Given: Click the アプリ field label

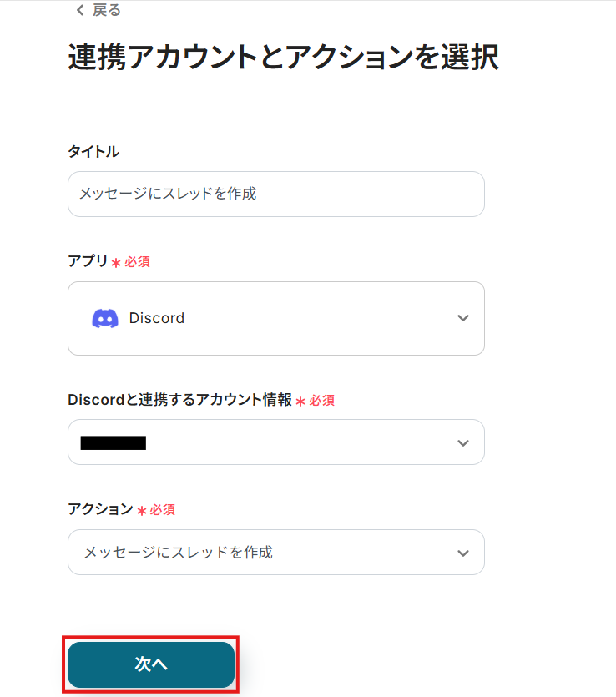Looking at the screenshot, I should click(88, 261).
